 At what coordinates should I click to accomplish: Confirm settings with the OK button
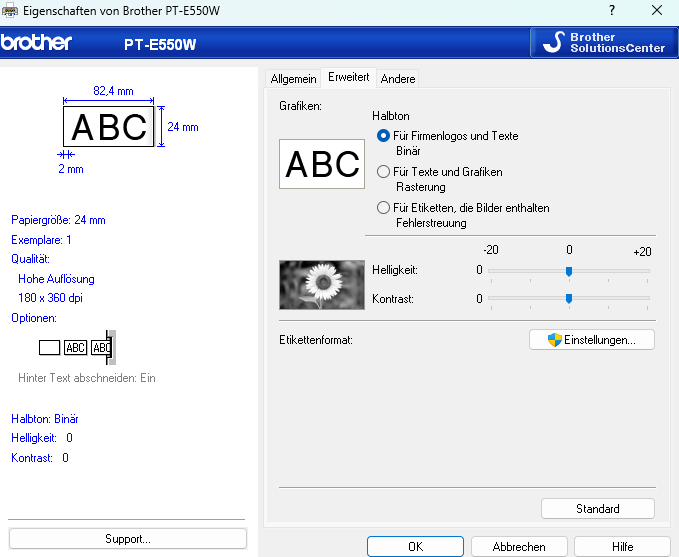pyautogui.click(x=415, y=547)
